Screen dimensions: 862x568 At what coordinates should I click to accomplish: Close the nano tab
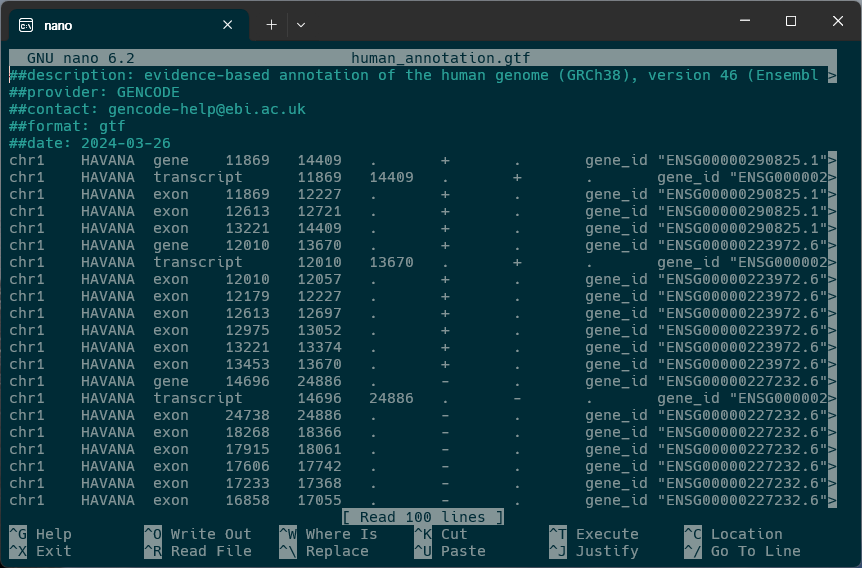[228, 24]
